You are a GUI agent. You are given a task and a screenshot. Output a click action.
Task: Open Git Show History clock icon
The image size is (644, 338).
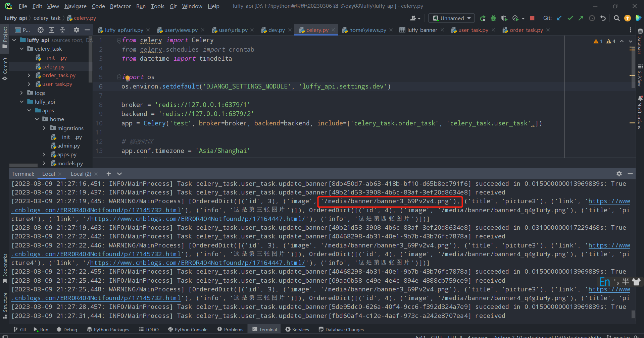[592, 18]
